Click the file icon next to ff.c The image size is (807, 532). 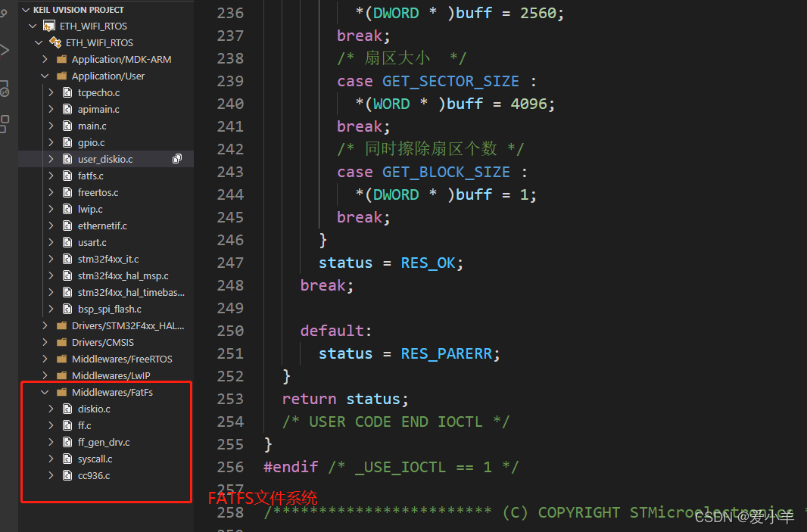click(x=67, y=425)
